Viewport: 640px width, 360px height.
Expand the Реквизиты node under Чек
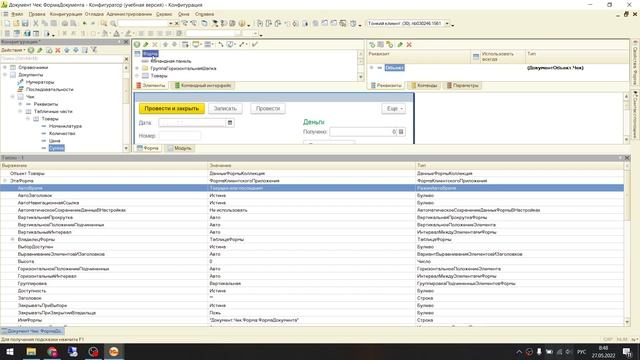point(20,104)
